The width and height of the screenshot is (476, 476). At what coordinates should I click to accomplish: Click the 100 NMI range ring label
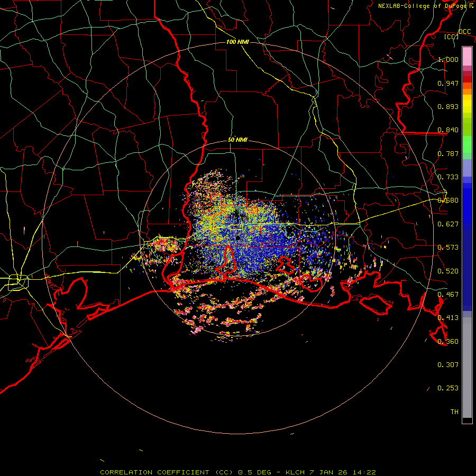click(237, 42)
